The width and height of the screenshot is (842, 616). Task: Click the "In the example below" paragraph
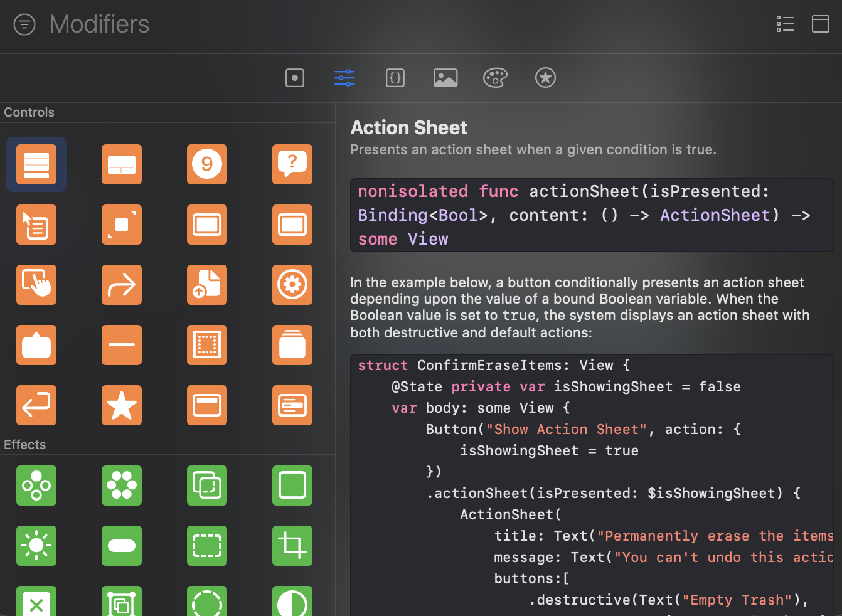[580, 307]
